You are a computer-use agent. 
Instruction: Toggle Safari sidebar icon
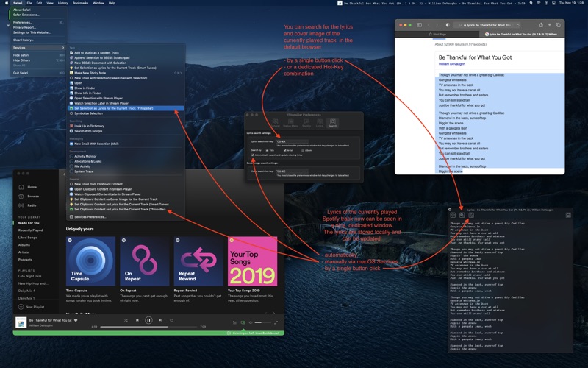tap(419, 25)
